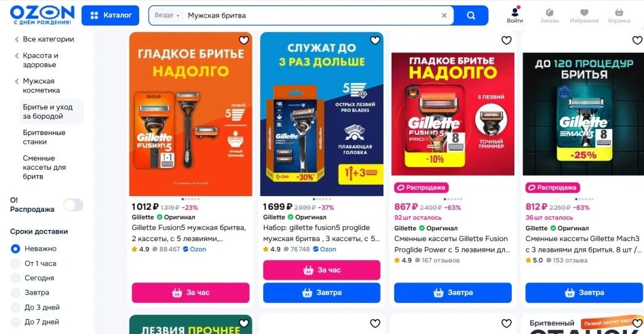644x334 pixels.
Task: Click the OZON logo
Action: (x=42, y=15)
